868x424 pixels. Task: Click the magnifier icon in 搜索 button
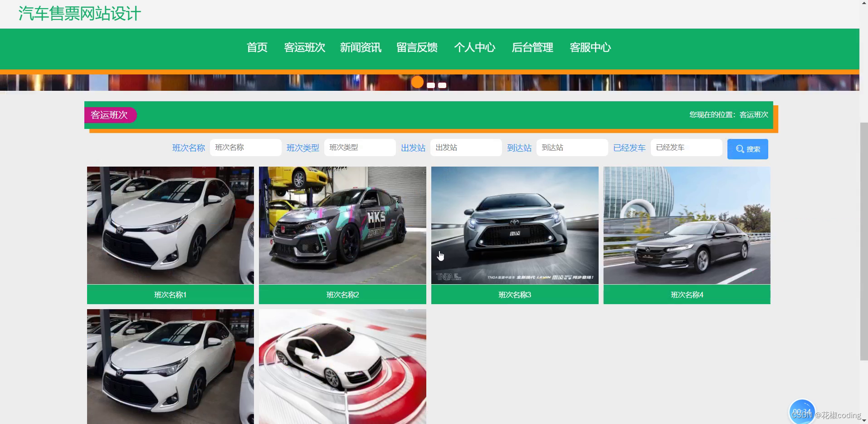pyautogui.click(x=740, y=149)
